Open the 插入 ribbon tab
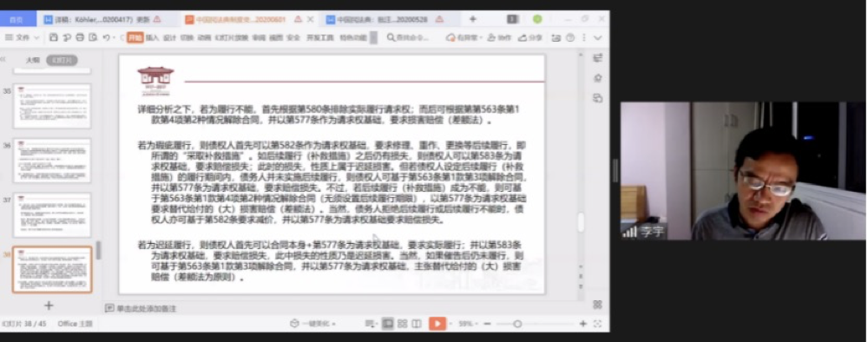868x342 pixels. click(x=152, y=37)
